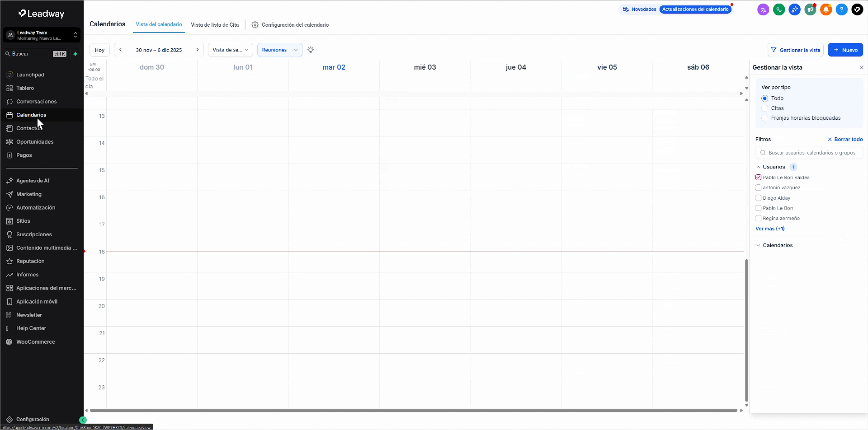Check the antonio vazquez user checkbox
The width and height of the screenshot is (868, 430).
tap(759, 188)
